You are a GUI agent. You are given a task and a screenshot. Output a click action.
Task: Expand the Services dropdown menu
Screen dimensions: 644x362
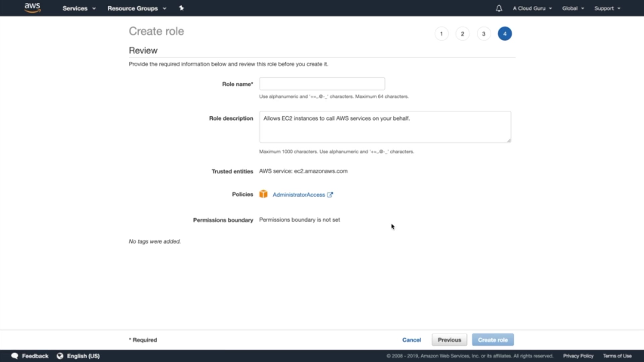pos(79,8)
